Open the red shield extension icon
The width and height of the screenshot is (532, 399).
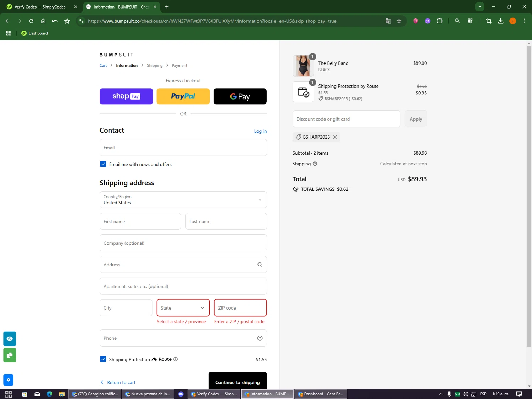(416, 21)
